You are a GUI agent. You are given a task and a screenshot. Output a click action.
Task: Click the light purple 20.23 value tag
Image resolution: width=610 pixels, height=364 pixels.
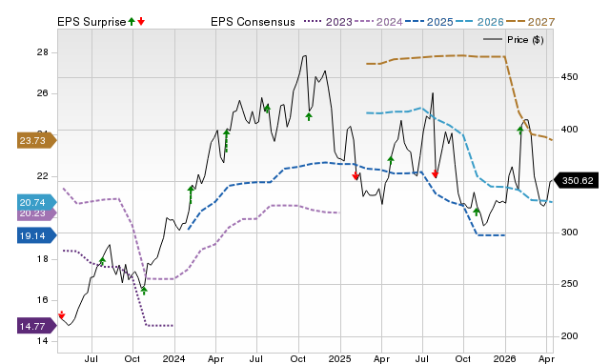[36, 214]
